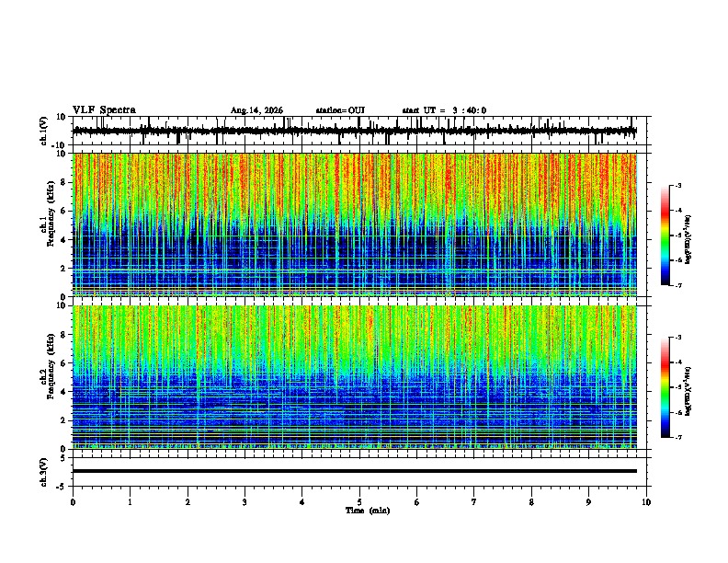Click the VLF Spectra title text
Image resolution: width=728 pixels, height=563 pixels.
point(104,110)
